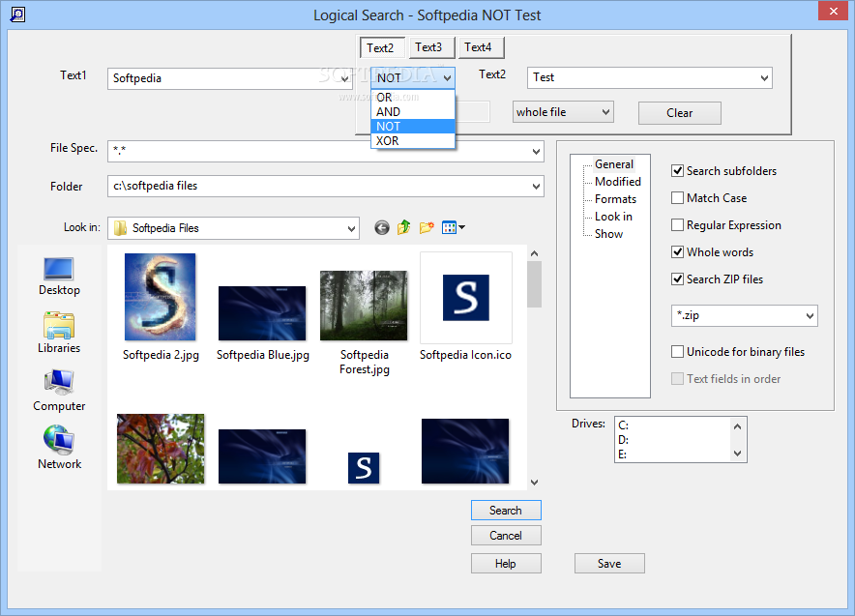
Task: Select Softpedia Forest.jpg thumbnail
Action: [x=364, y=306]
